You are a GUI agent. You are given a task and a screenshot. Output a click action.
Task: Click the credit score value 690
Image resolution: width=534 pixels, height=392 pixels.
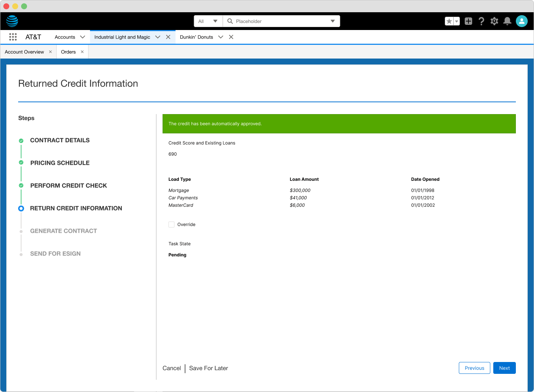pos(173,154)
